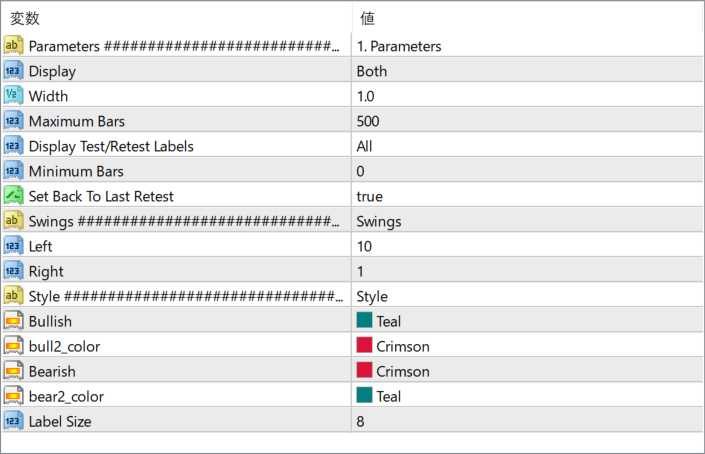
Task: Click the 値 column header
Action: [x=367, y=18]
